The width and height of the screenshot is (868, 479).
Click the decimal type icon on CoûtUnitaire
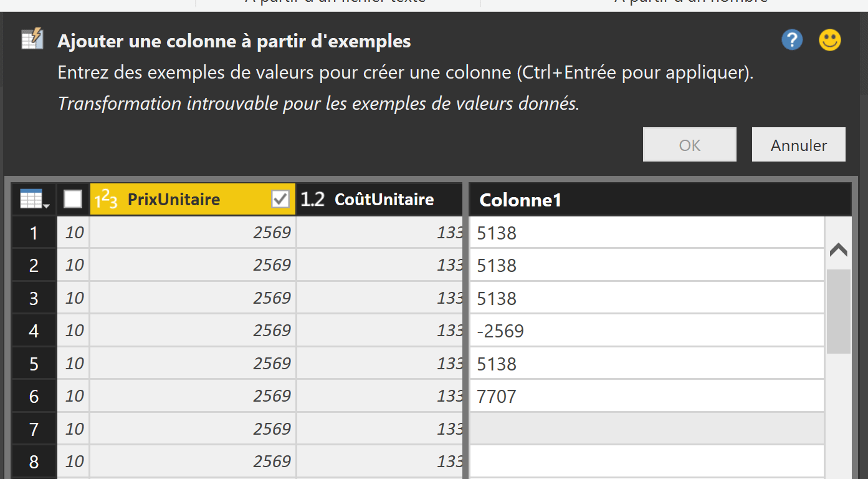click(x=313, y=200)
